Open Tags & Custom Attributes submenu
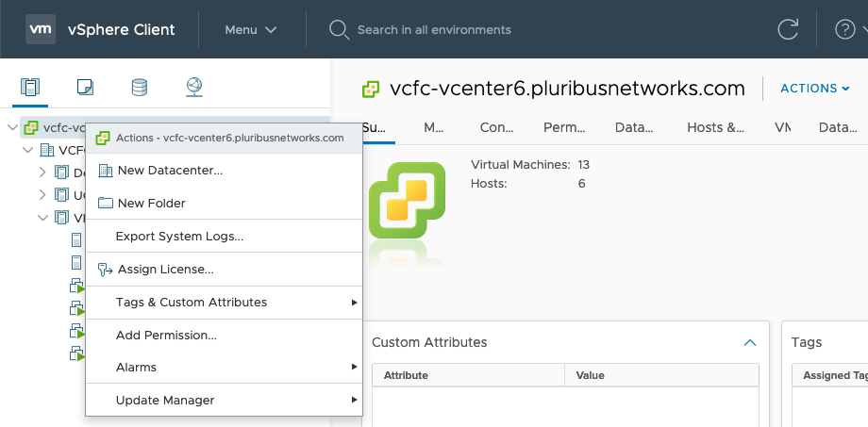 [x=224, y=302]
